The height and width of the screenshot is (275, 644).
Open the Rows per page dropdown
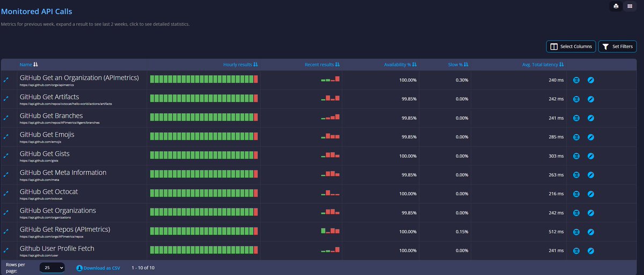coord(52,267)
